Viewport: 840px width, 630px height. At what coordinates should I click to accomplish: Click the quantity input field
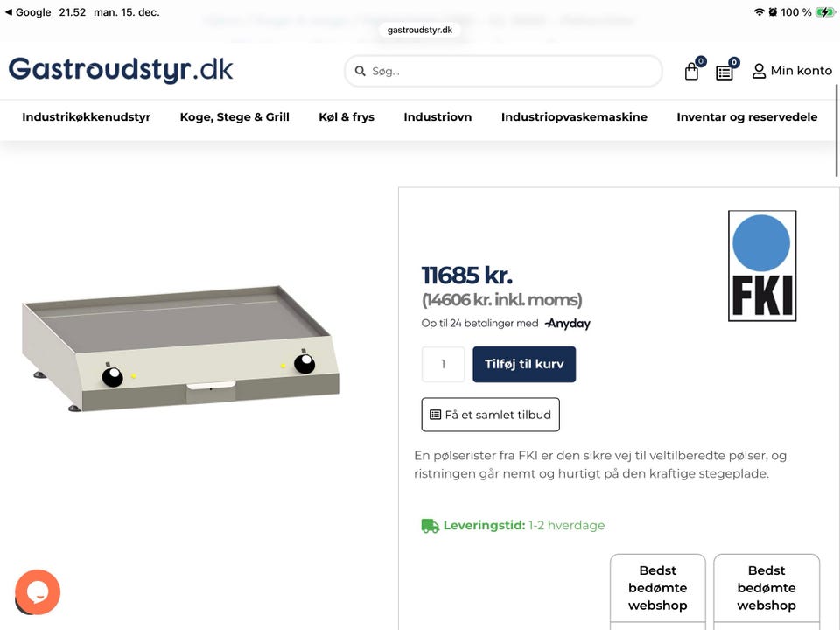coord(443,364)
